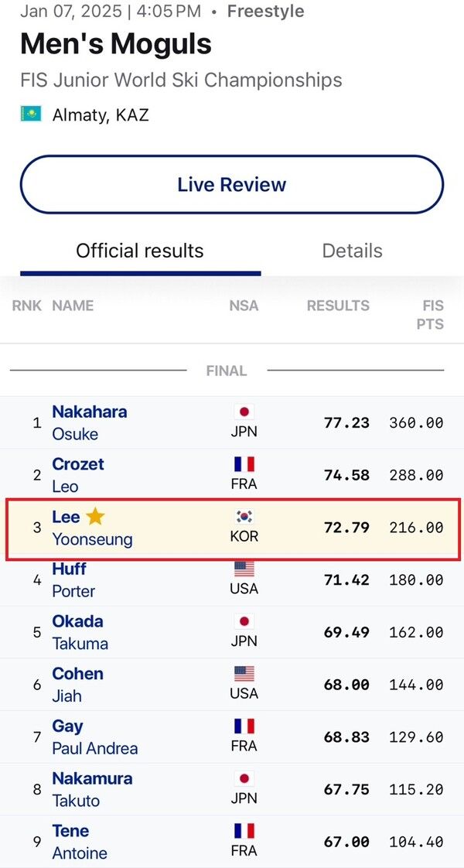Viewport: 464px width, 868px height.
Task: Click the France flag in Crozet's row
Action: [244, 464]
